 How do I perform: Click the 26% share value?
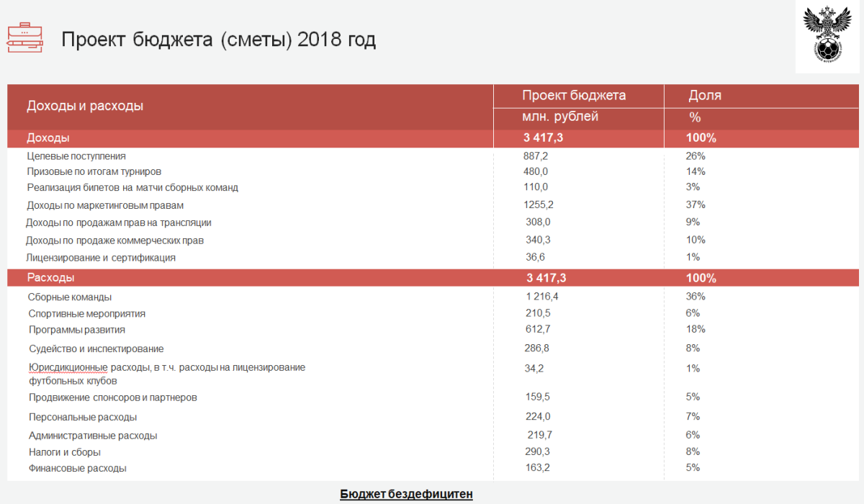(x=696, y=156)
